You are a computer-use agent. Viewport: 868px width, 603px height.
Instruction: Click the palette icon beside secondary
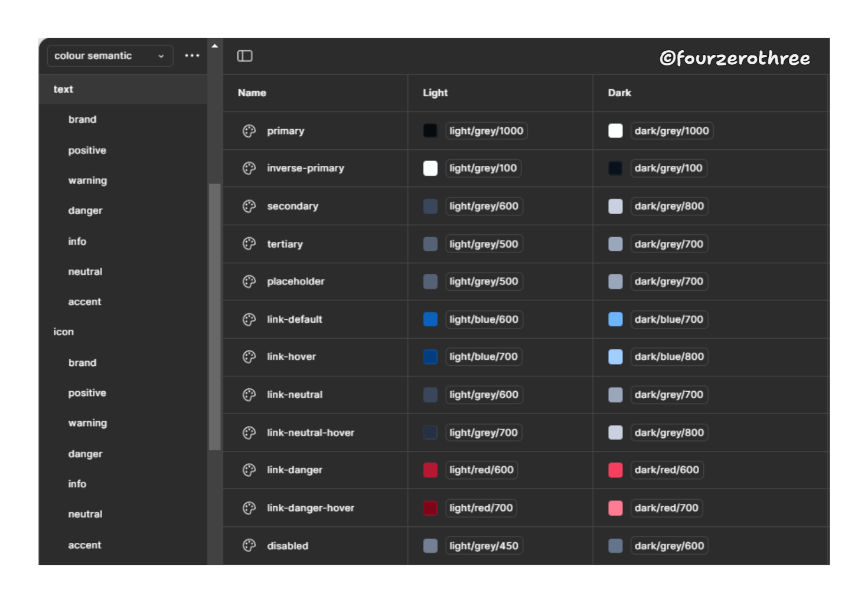(x=249, y=206)
